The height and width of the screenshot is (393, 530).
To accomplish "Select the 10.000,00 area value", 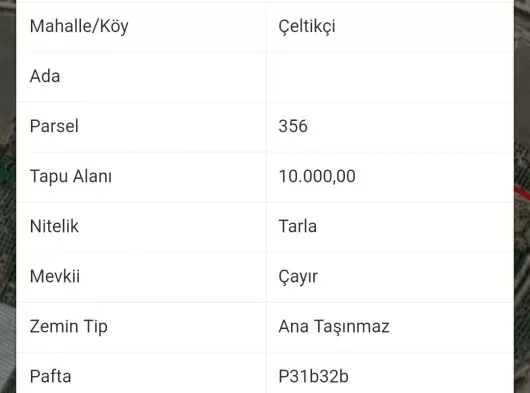I will point(317,176).
